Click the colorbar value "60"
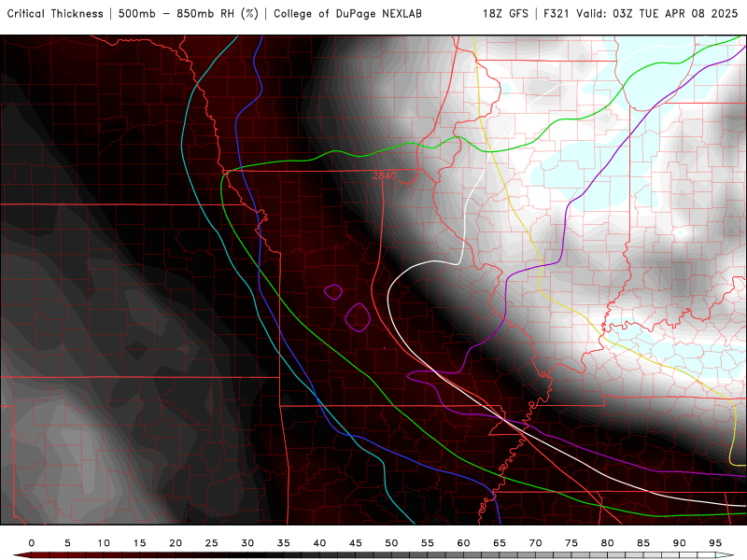This screenshot has width=747, height=560. pos(463,543)
